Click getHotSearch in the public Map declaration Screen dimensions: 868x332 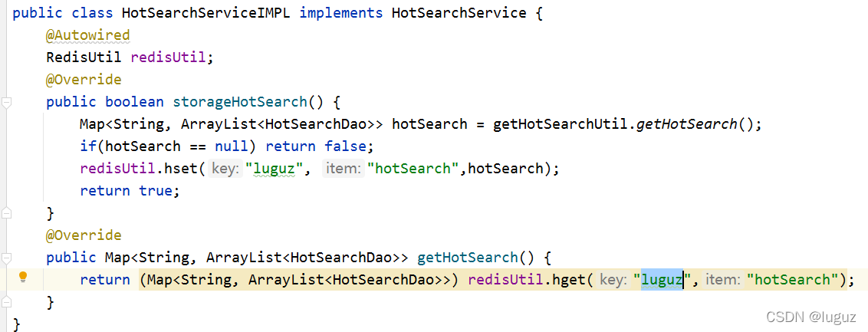point(467,258)
